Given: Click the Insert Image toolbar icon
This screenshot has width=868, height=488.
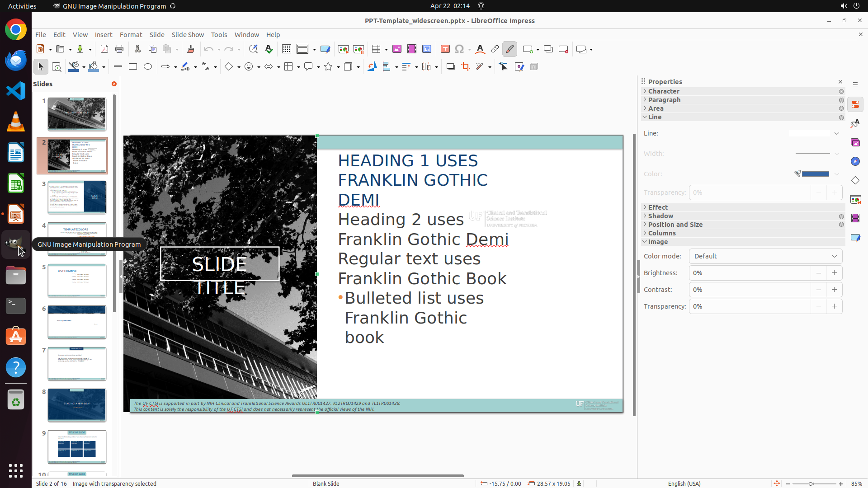Looking at the screenshot, I should (396, 49).
